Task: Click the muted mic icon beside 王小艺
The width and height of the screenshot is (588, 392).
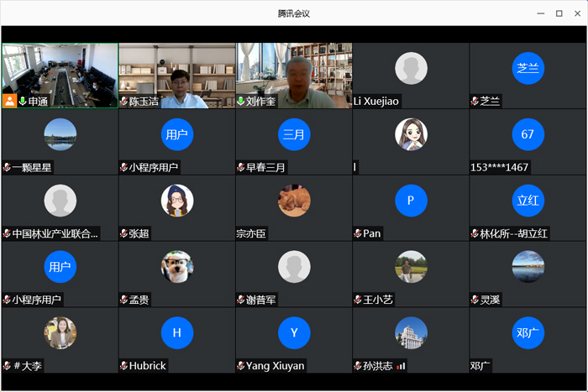Action: pos(358,300)
